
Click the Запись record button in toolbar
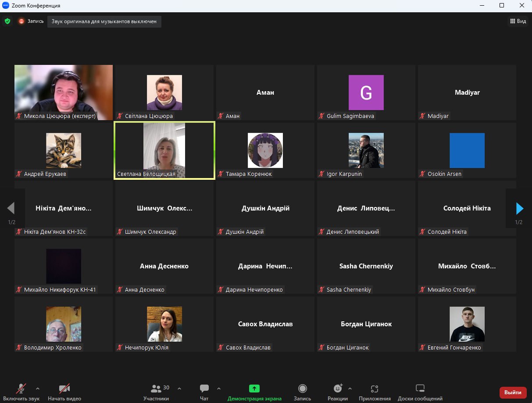point(302,392)
